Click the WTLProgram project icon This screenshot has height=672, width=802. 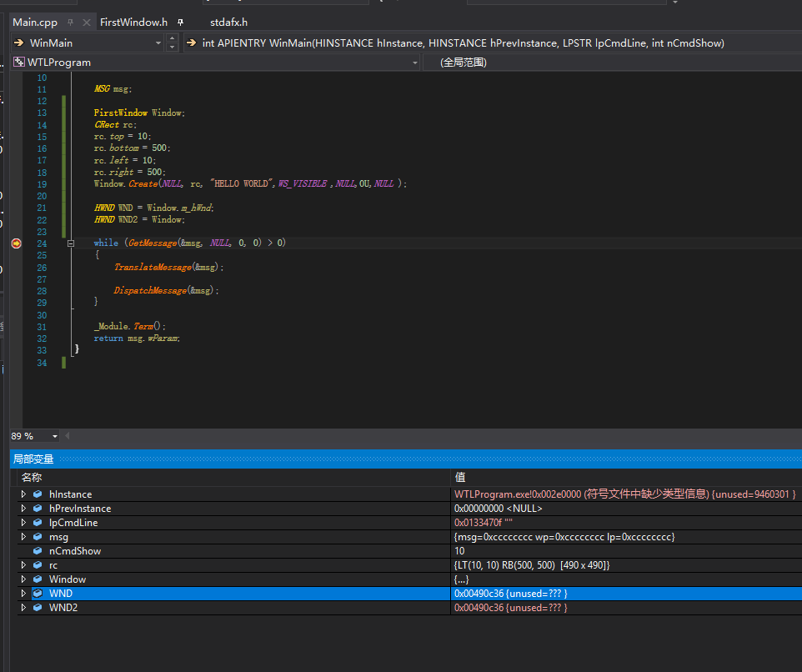(18, 63)
